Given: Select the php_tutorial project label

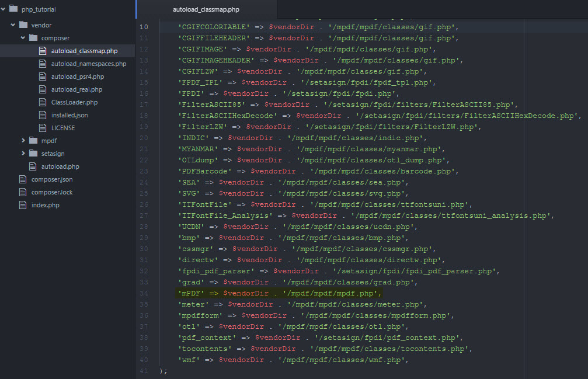Looking at the screenshot, I should pos(39,9).
